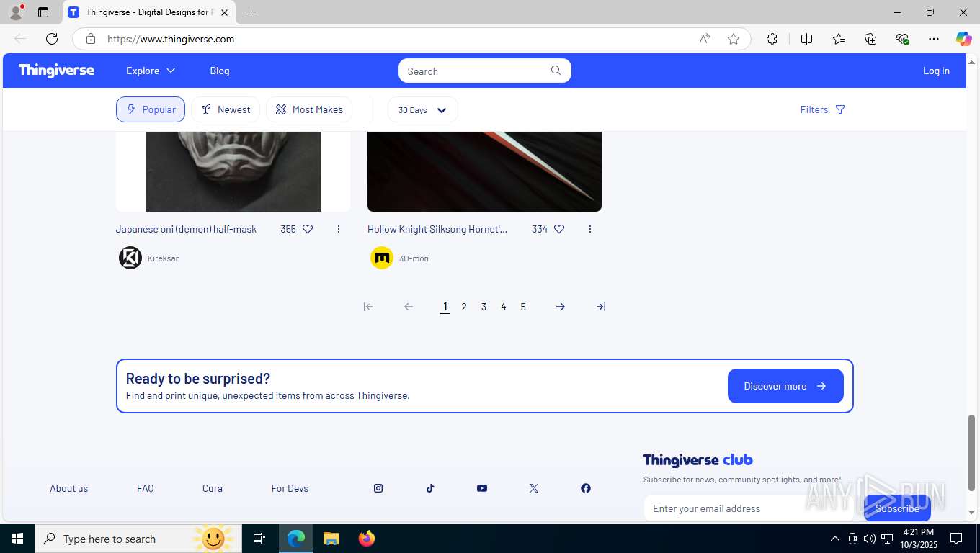Click the Discover more button

pos(785,386)
